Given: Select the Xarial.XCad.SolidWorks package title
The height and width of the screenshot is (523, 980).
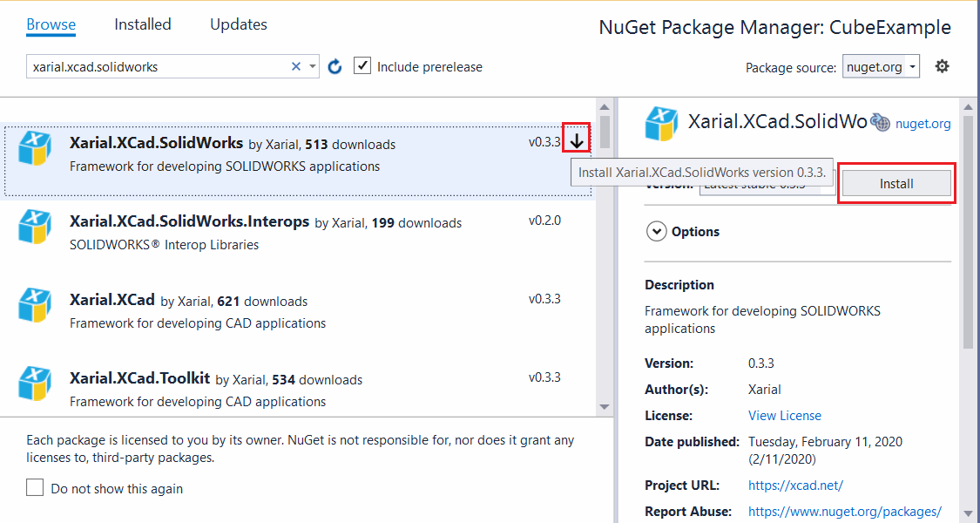Looking at the screenshot, I should [x=156, y=143].
